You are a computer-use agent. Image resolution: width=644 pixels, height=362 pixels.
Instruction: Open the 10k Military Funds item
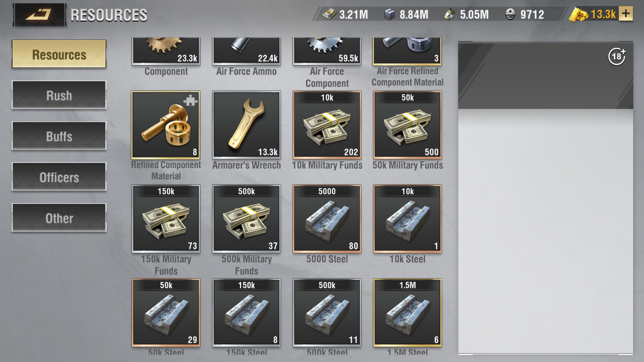(x=327, y=125)
